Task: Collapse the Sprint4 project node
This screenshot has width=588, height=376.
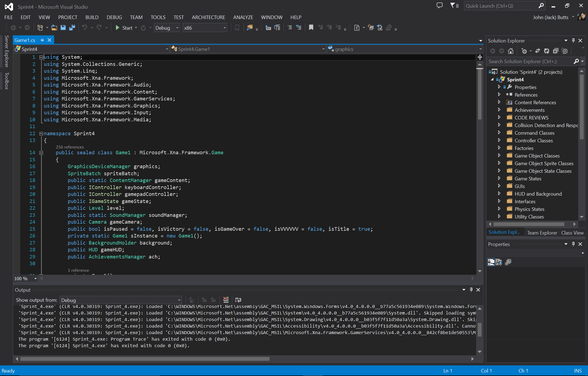Action: (492, 79)
